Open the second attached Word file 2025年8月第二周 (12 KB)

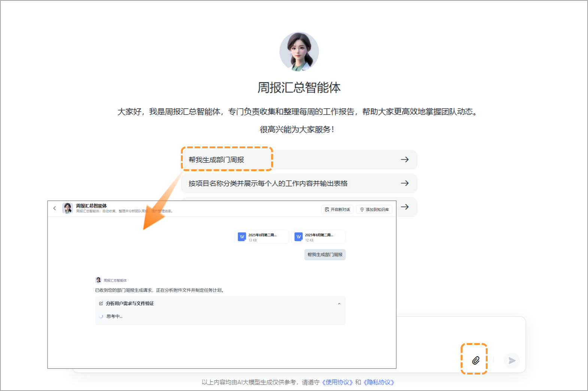pos(318,237)
